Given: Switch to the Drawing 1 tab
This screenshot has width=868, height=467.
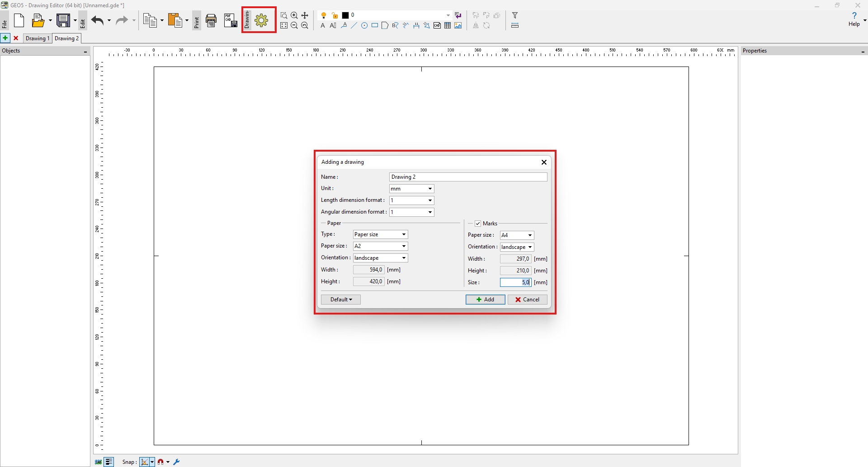Looking at the screenshot, I should (x=38, y=38).
